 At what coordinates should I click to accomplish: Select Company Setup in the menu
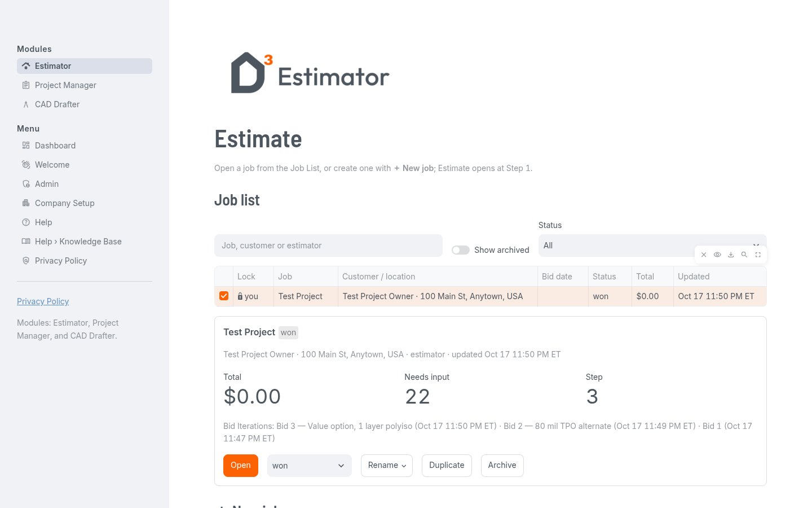[x=85, y=203]
